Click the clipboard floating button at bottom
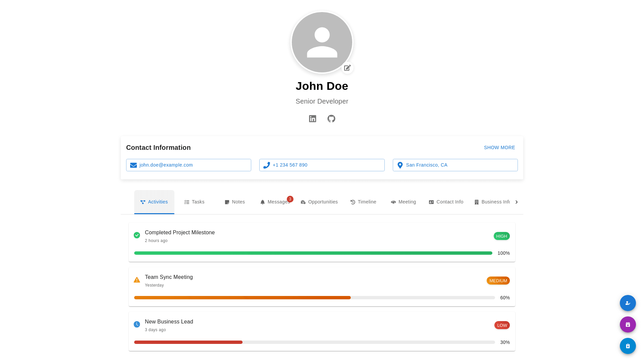The image size is (644, 362). coord(628,346)
